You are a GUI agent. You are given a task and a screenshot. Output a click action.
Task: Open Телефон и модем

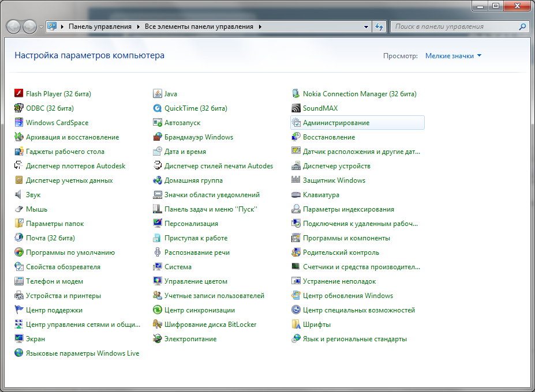tap(55, 281)
